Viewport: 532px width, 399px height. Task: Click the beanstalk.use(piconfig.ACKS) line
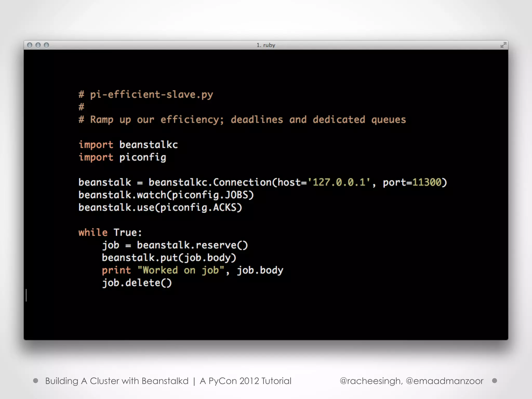coord(160,208)
